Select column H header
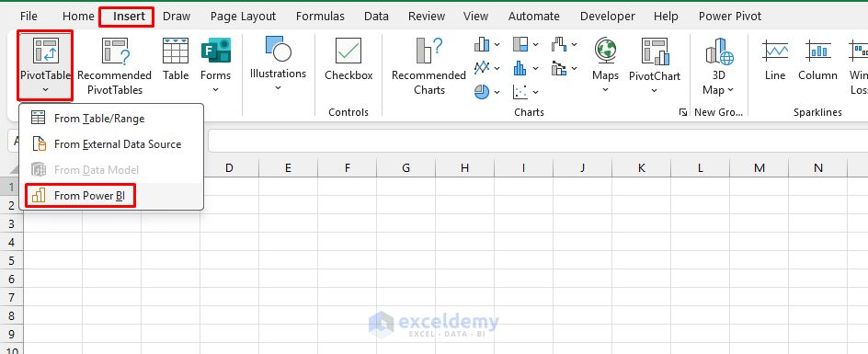 464,168
